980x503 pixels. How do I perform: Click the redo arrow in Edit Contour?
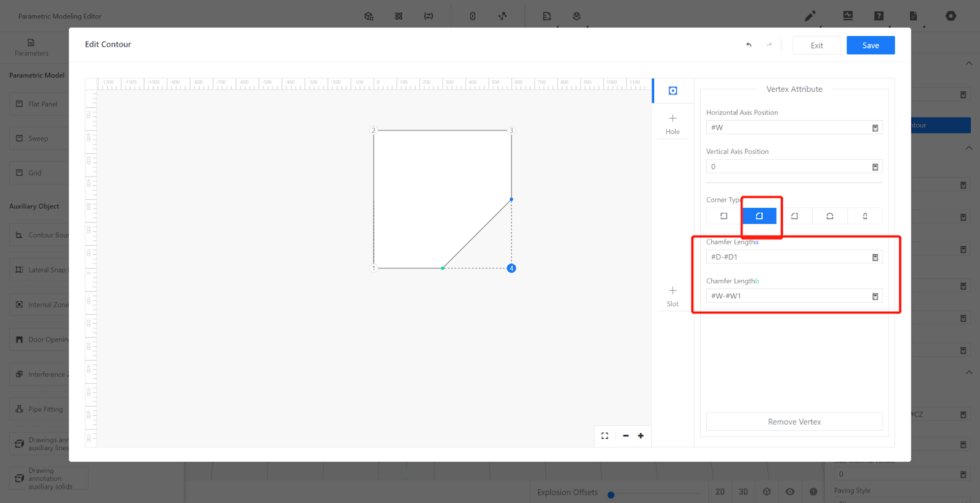(769, 45)
